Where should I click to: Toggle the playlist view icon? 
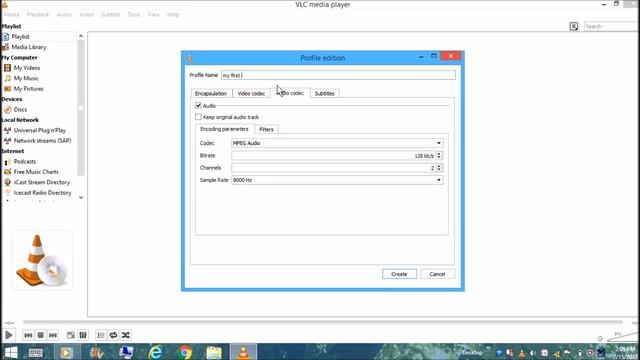click(101, 335)
